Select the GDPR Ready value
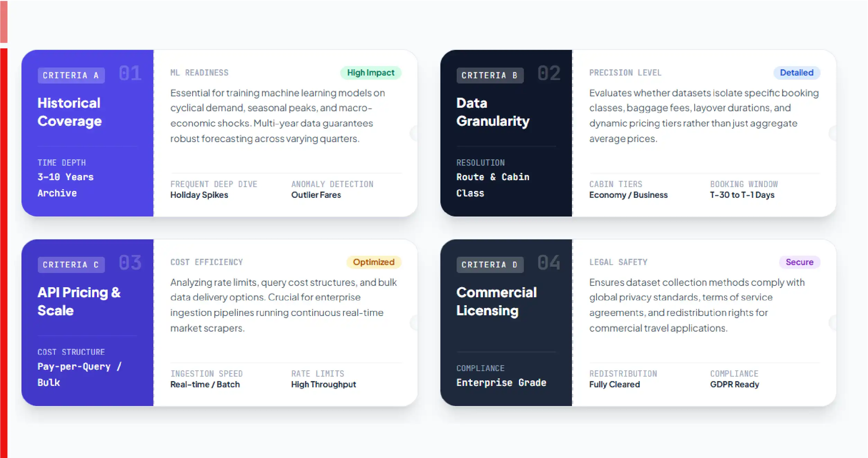868x458 pixels. click(734, 385)
